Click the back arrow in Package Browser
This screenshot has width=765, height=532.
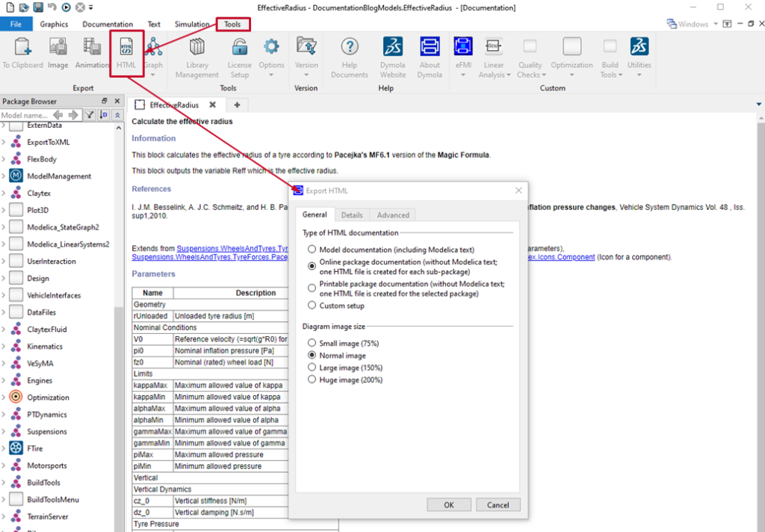pyautogui.click(x=58, y=115)
